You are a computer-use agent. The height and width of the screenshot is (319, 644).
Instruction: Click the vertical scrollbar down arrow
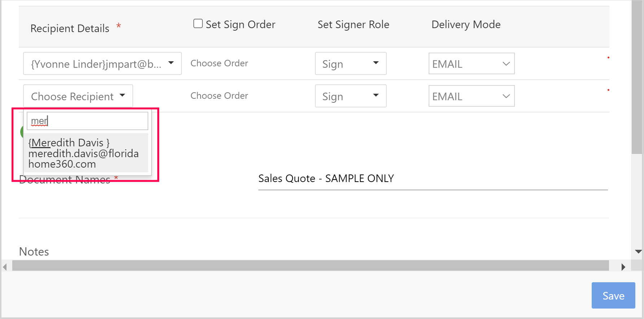tap(638, 252)
